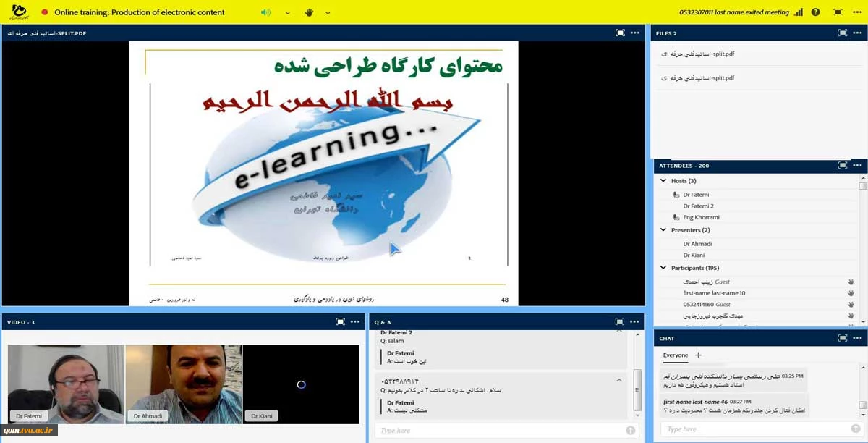
Task: Toggle the raise hand icon in top bar
Action: pos(309,12)
